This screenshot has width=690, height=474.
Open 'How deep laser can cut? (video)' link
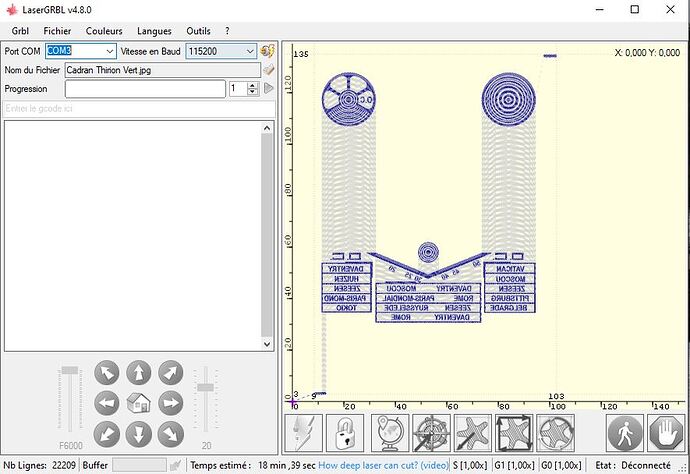(x=383, y=465)
